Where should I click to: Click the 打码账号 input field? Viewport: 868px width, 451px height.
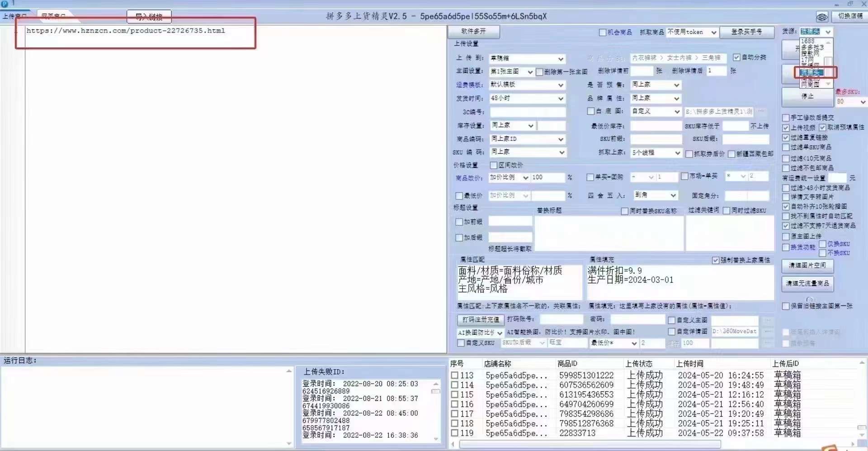[x=561, y=320]
